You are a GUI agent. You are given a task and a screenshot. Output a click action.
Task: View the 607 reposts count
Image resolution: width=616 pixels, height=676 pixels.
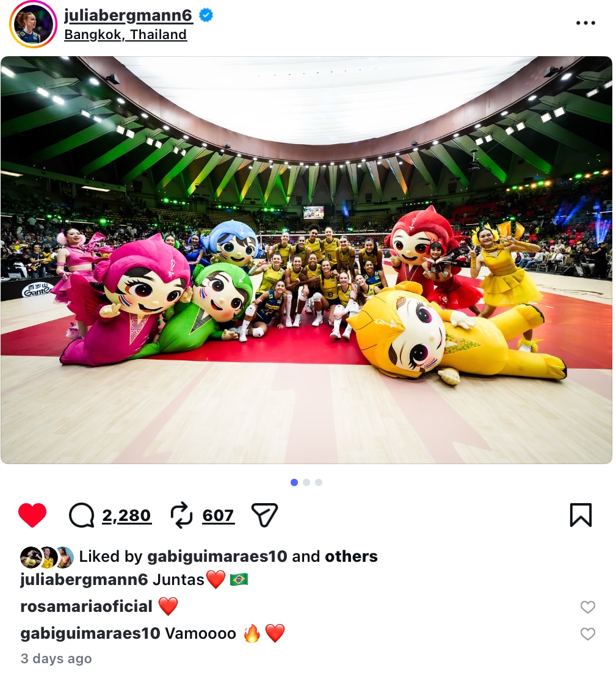tap(218, 515)
